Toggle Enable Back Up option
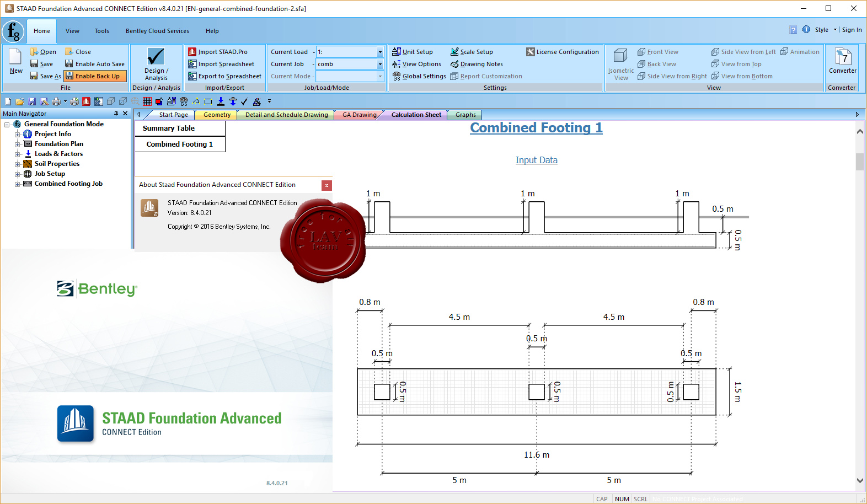The image size is (867, 504). (x=95, y=76)
